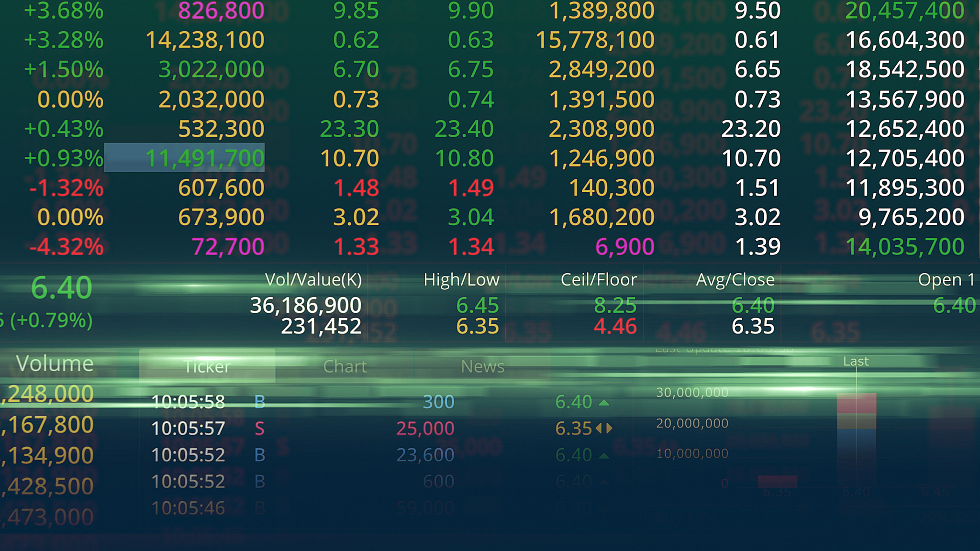The image size is (980, 551).
Task: Select the 30,000,000 axis label
Action: (x=692, y=393)
